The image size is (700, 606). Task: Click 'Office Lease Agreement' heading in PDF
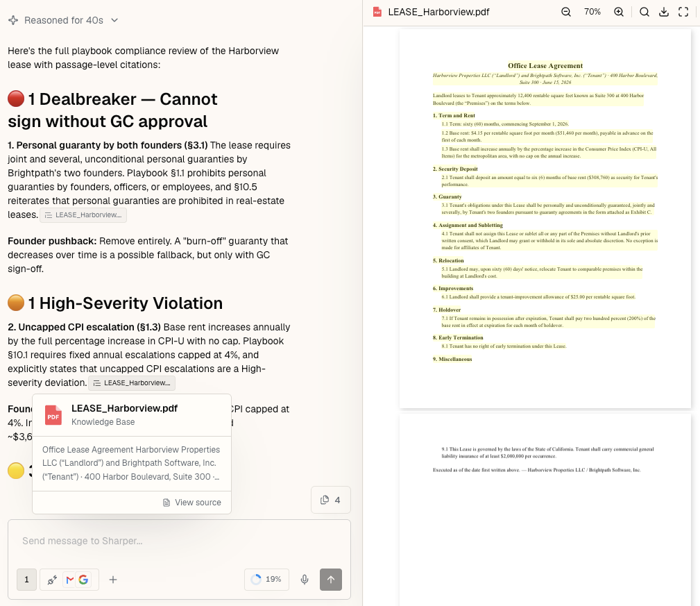pyautogui.click(x=545, y=66)
